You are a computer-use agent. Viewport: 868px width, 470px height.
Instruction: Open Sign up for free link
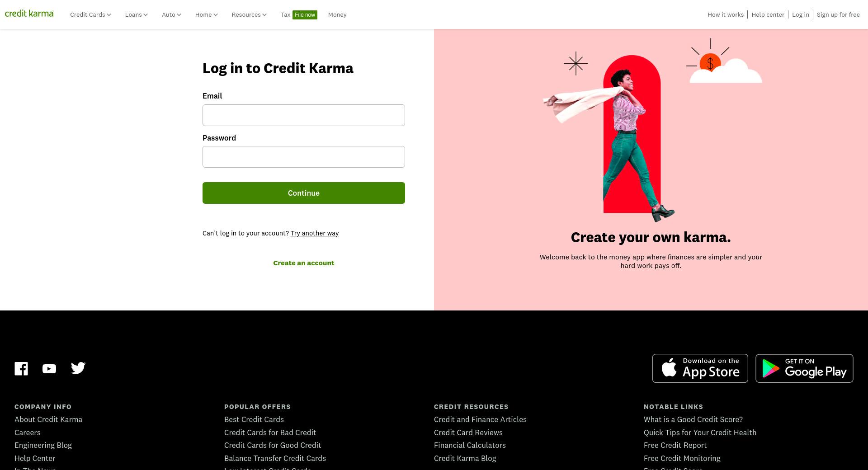pyautogui.click(x=838, y=15)
